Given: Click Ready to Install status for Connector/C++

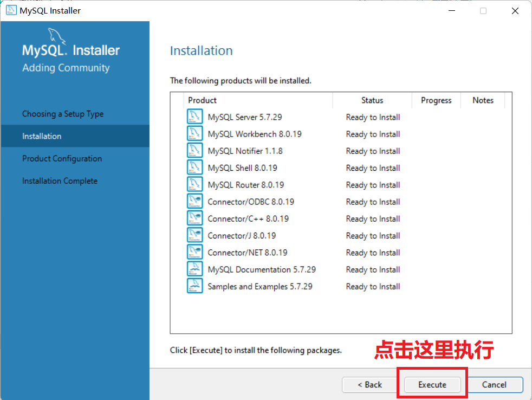Looking at the screenshot, I should [x=373, y=218].
